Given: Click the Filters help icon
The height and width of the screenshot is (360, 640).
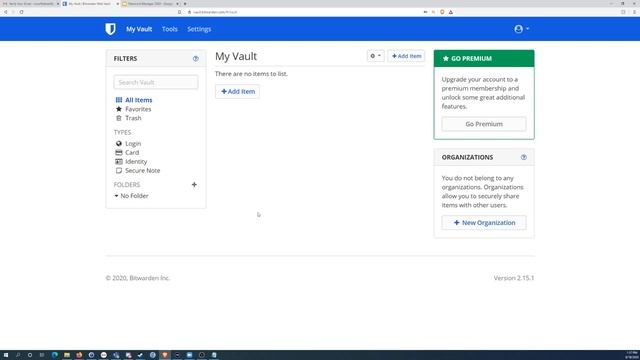Looking at the screenshot, I should click(196, 59).
